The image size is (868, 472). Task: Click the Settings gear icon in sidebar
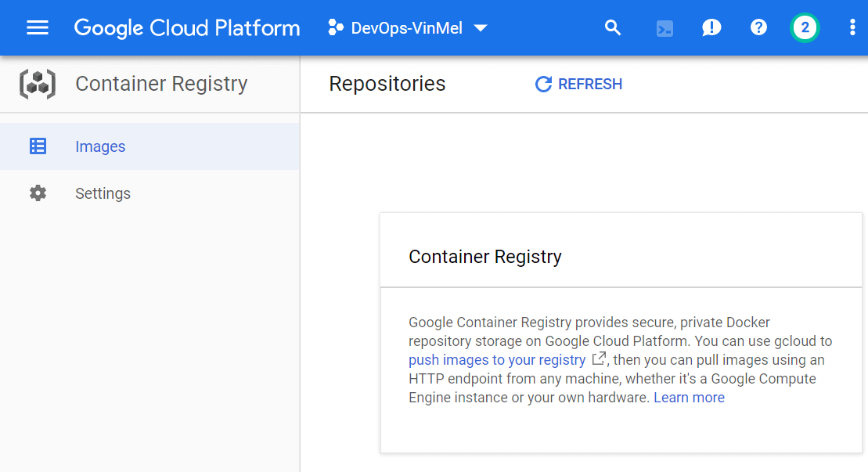38,193
